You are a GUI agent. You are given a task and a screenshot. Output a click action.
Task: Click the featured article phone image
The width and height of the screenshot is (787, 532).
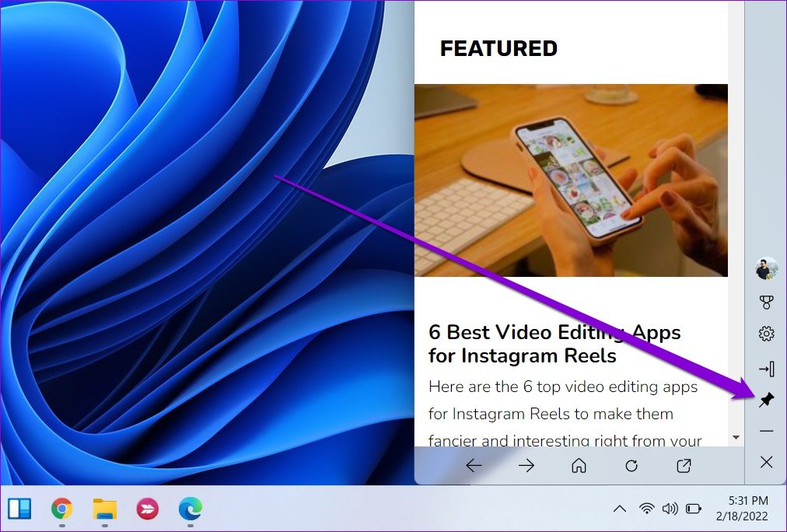(x=571, y=180)
